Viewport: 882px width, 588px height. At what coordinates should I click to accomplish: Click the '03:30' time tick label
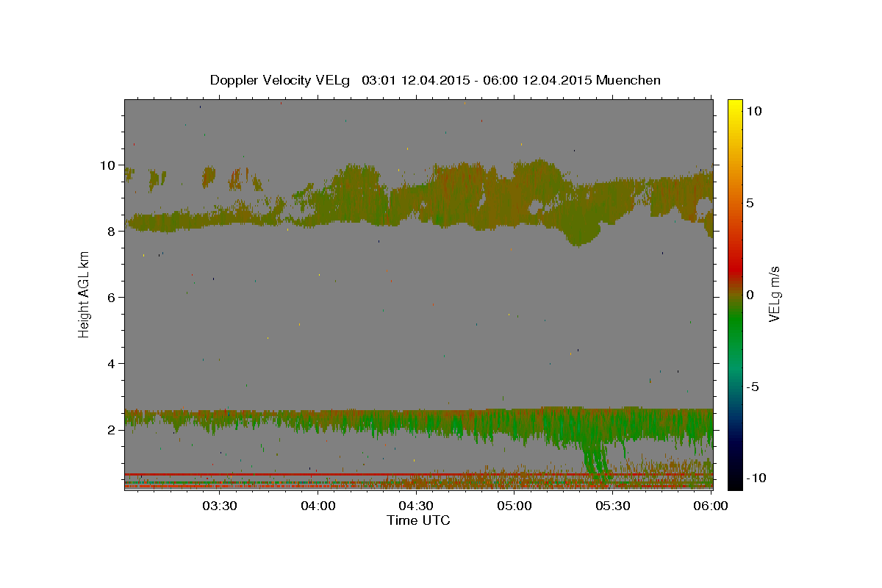pyautogui.click(x=219, y=506)
